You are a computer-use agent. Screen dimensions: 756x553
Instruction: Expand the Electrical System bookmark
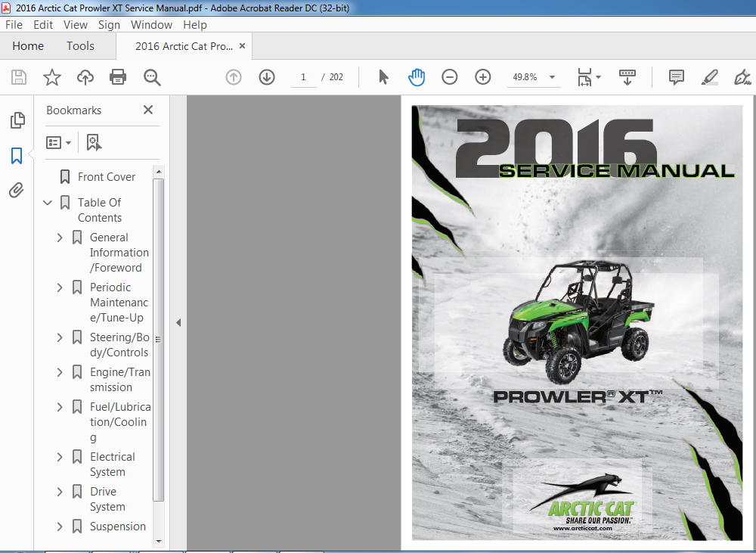pos(60,457)
